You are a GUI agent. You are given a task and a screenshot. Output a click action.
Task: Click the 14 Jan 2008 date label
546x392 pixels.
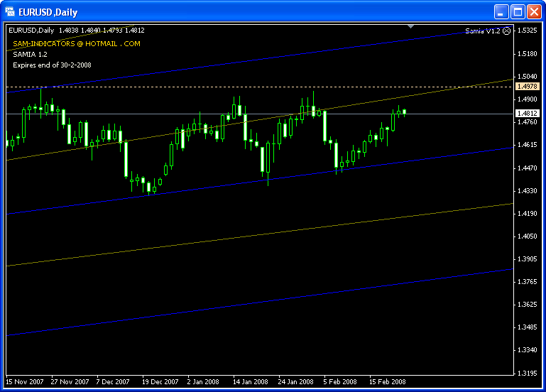coord(251,382)
